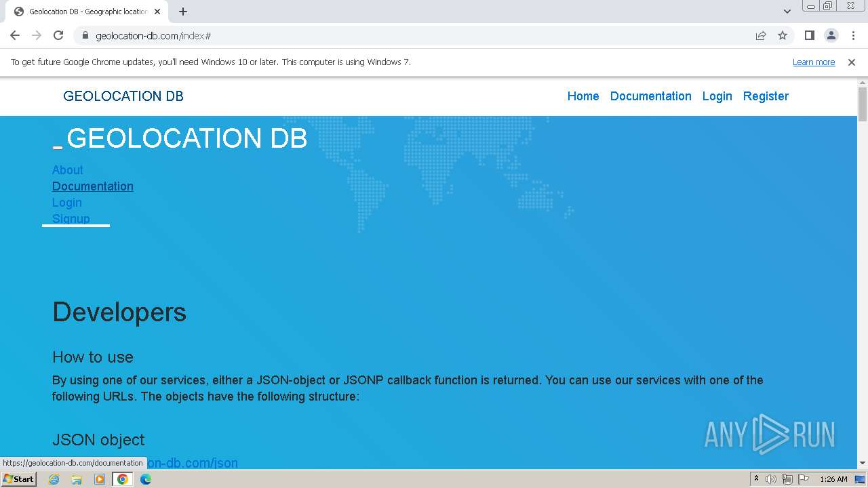This screenshot has height=488, width=868.
Task: Open the Chrome three-dot menu
Action: click(852, 35)
